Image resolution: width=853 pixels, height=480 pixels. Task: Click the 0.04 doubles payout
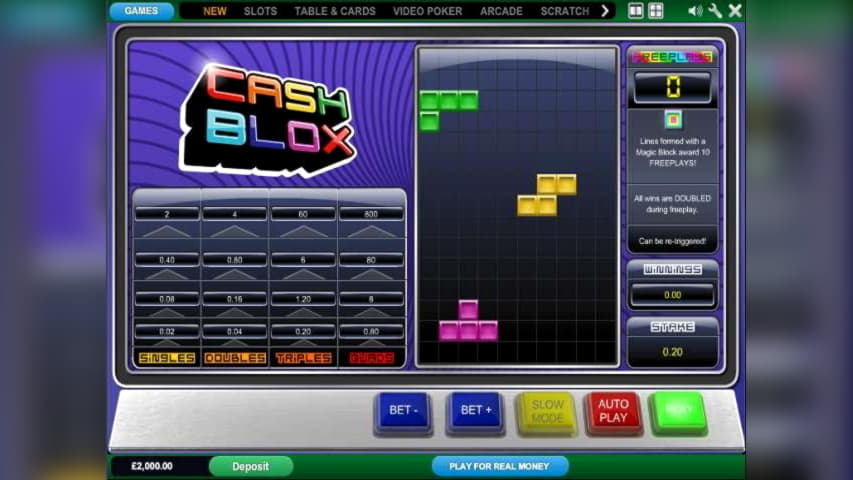pyautogui.click(x=235, y=331)
